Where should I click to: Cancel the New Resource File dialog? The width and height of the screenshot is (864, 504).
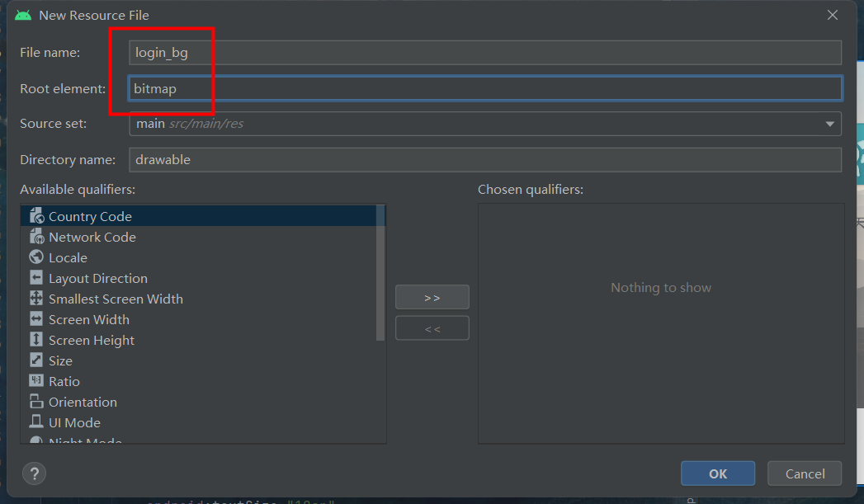(x=804, y=473)
